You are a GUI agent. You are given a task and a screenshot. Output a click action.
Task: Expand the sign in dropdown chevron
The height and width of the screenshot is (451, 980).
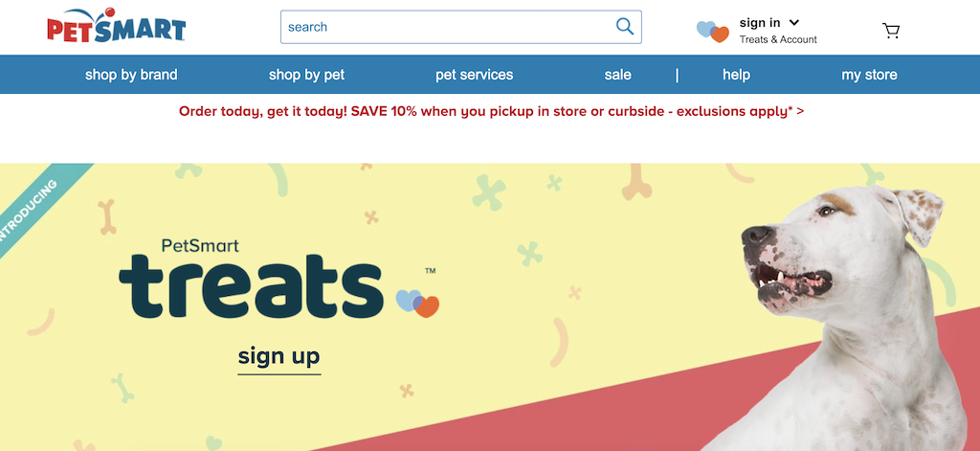(793, 23)
